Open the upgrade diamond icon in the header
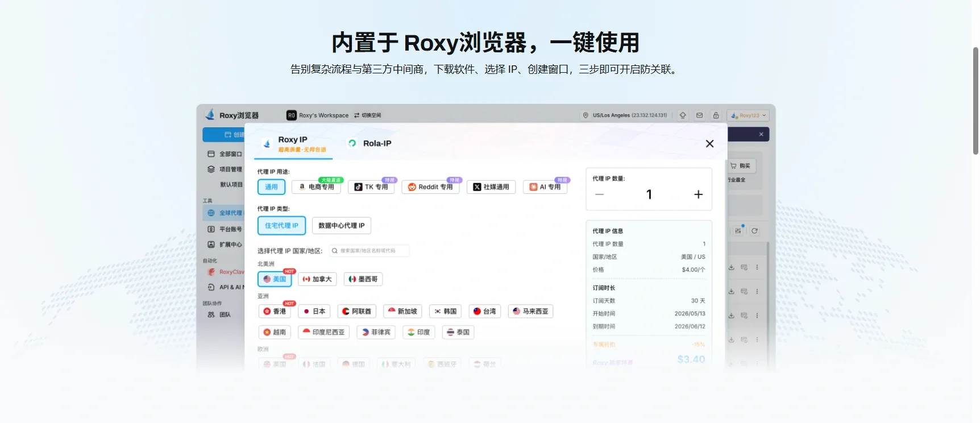This screenshot has height=423, width=980. pyautogui.click(x=683, y=115)
